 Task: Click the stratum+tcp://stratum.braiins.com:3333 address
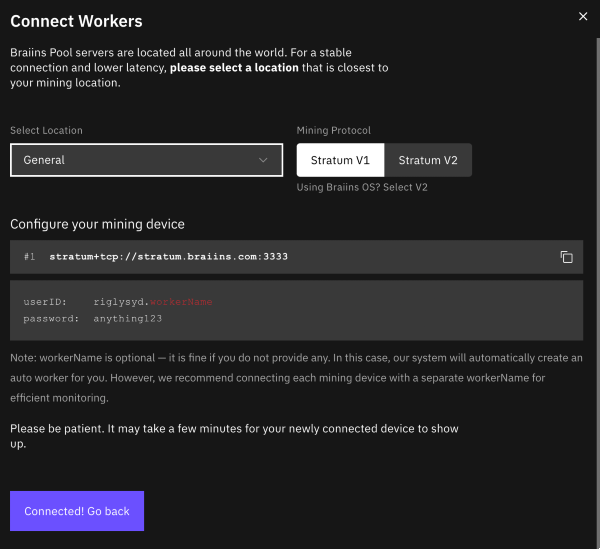pos(168,256)
